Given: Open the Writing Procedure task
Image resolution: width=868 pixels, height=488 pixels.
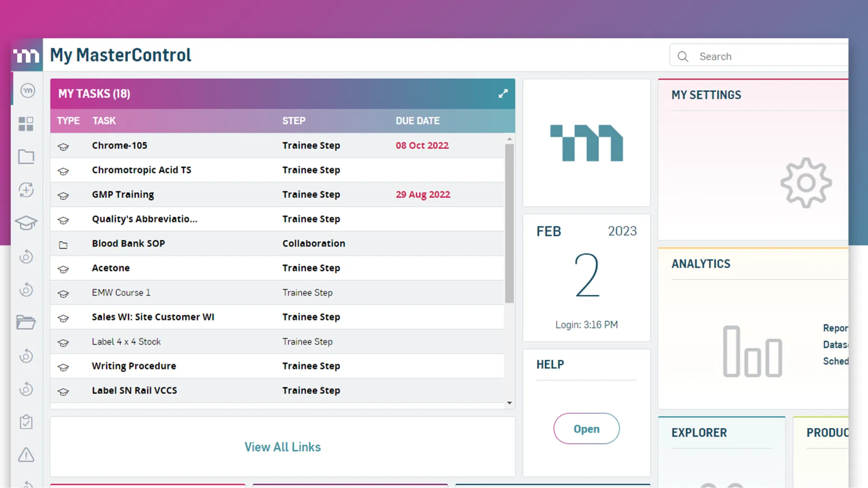Looking at the screenshot, I should coord(134,366).
